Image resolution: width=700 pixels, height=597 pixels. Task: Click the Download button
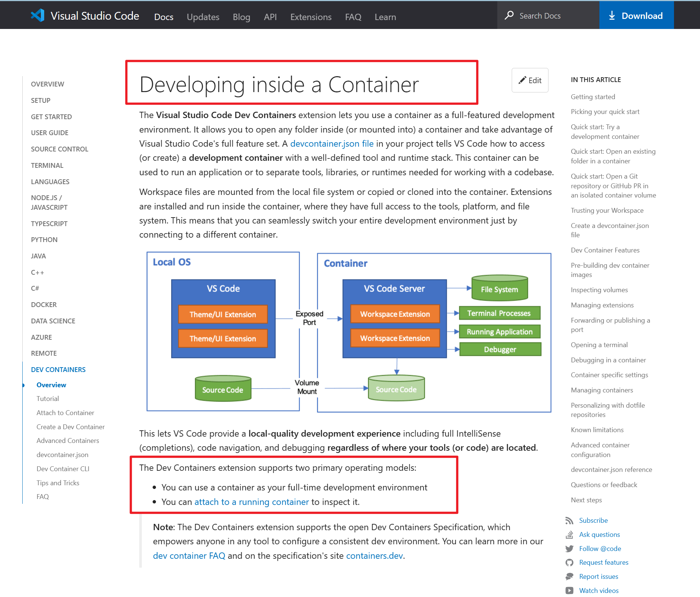(636, 15)
